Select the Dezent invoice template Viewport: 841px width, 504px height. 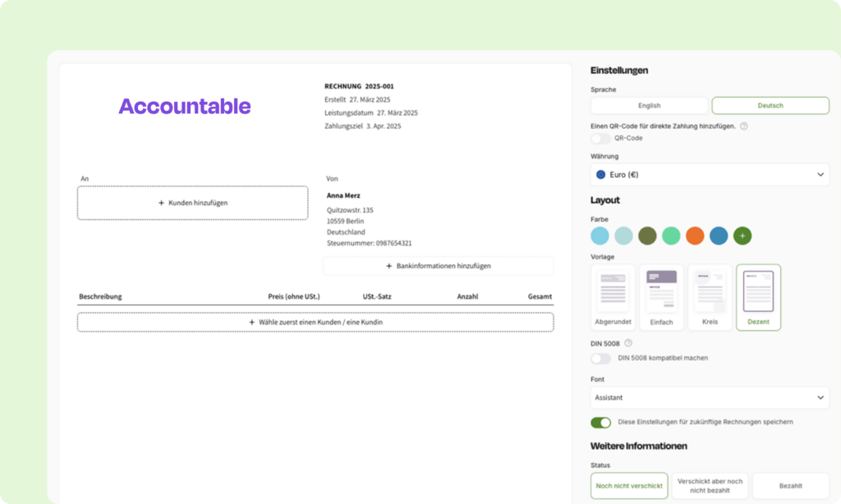(758, 297)
